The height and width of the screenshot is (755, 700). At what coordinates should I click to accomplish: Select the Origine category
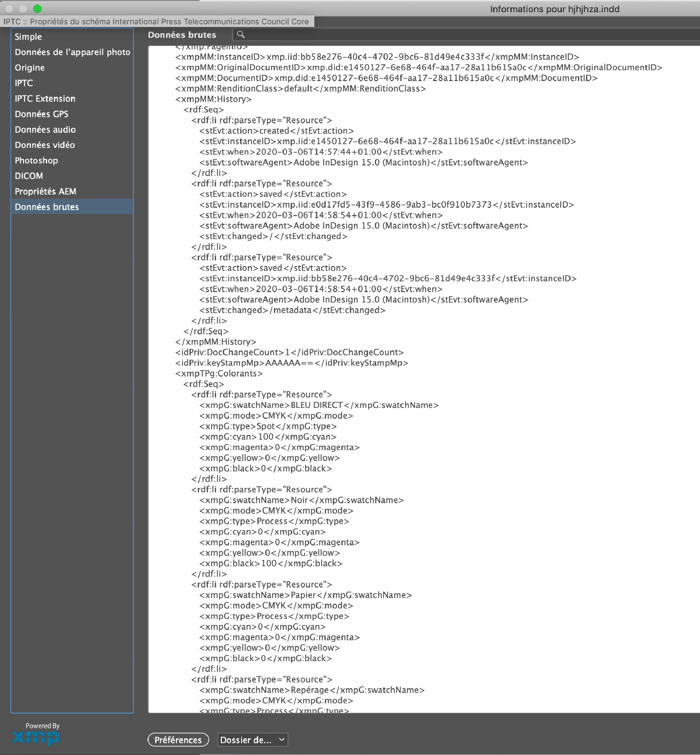pos(29,68)
